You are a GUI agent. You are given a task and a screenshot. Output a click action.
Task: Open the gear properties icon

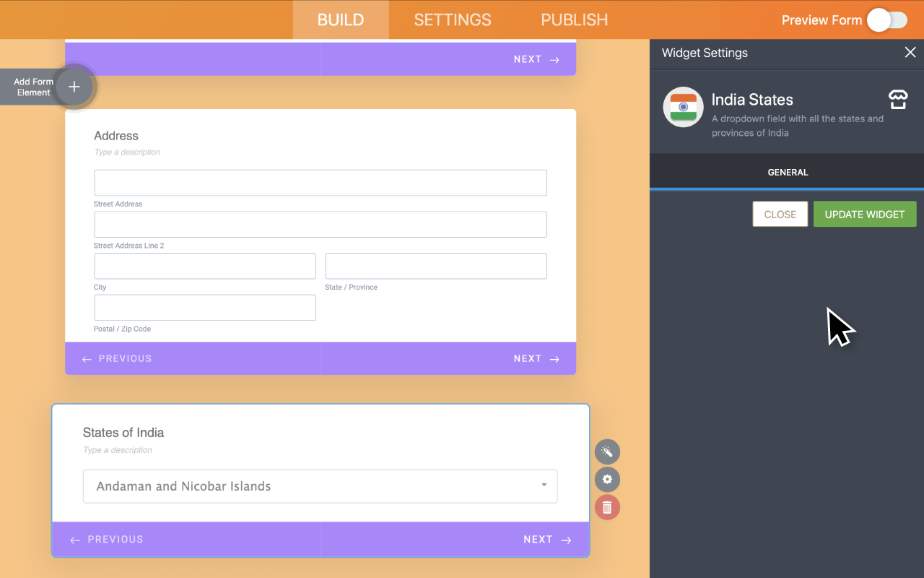coord(607,479)
